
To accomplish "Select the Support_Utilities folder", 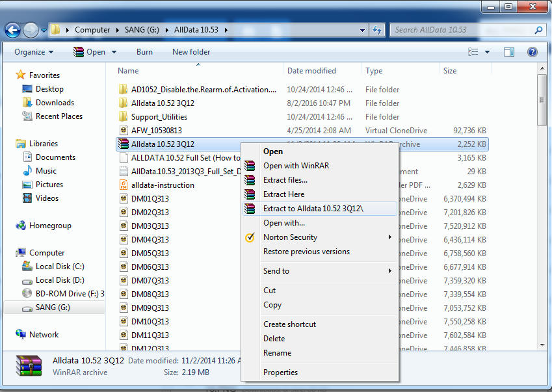I will (153, 117).
